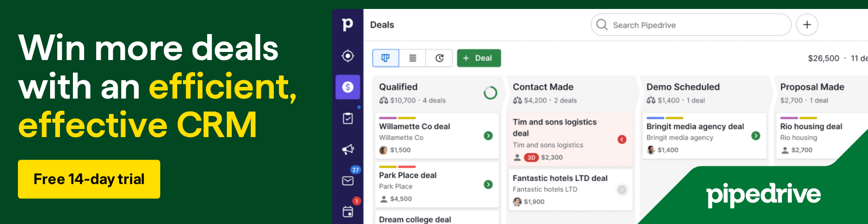
Task: Click the Qualified stage progress ring
Action: coord(490,93)
